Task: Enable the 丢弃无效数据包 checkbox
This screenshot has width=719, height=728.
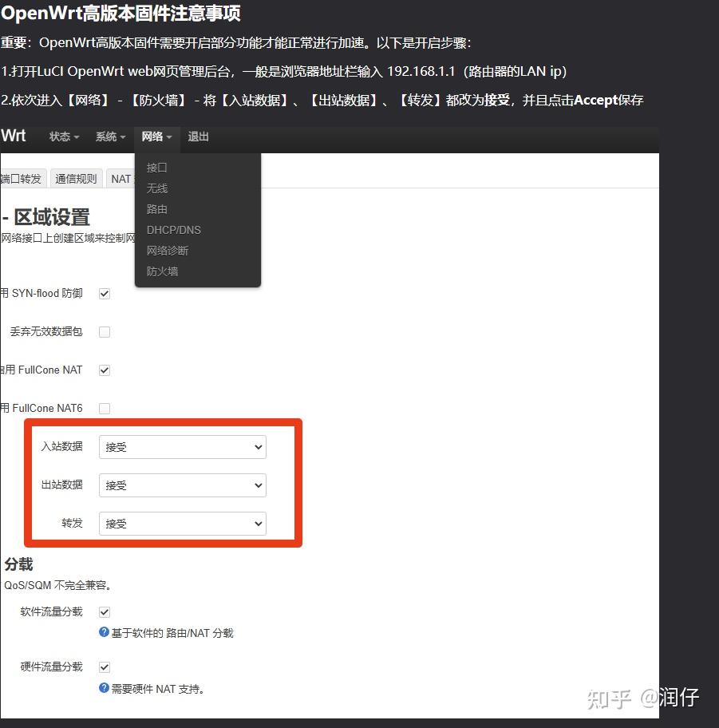Action: [104, 331]
